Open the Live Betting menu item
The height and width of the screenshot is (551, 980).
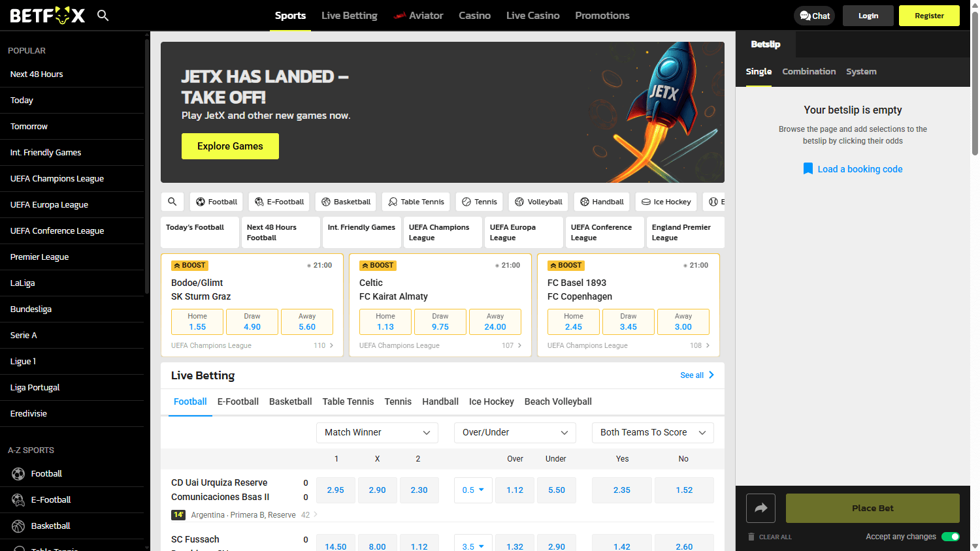click(349, 15)
